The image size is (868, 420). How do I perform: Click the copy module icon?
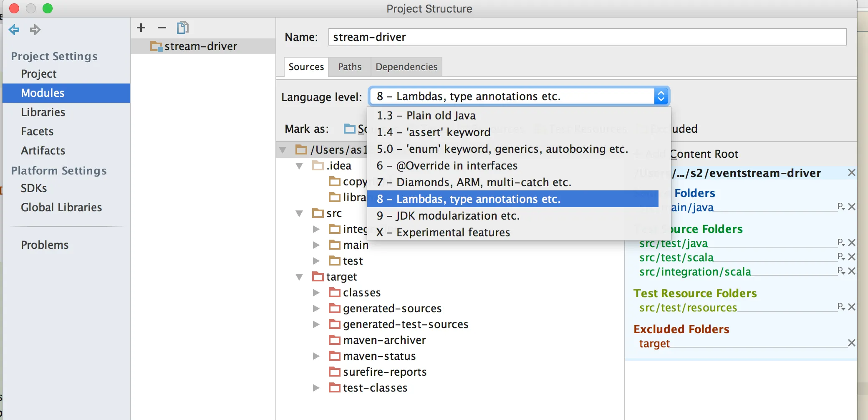(182, 28)
